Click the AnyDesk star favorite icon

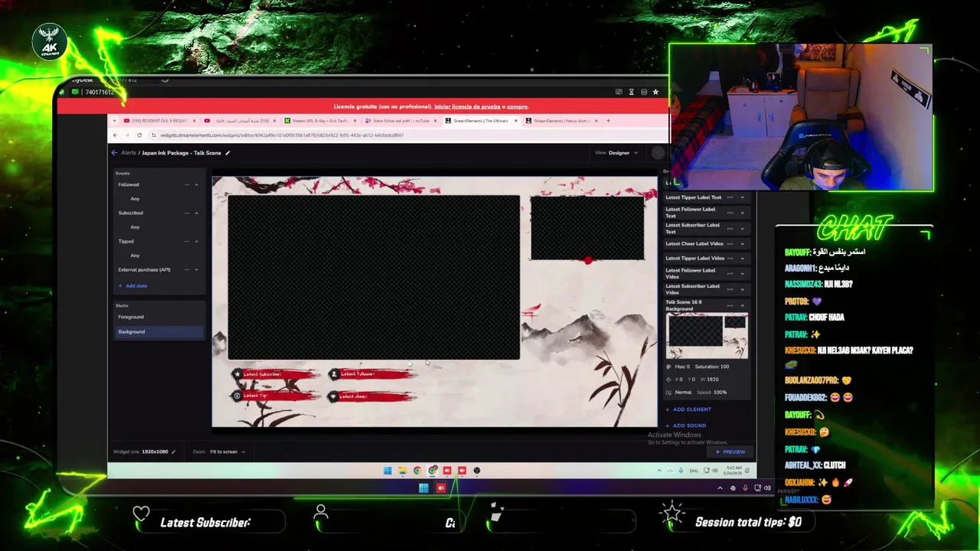coord(655,92)
